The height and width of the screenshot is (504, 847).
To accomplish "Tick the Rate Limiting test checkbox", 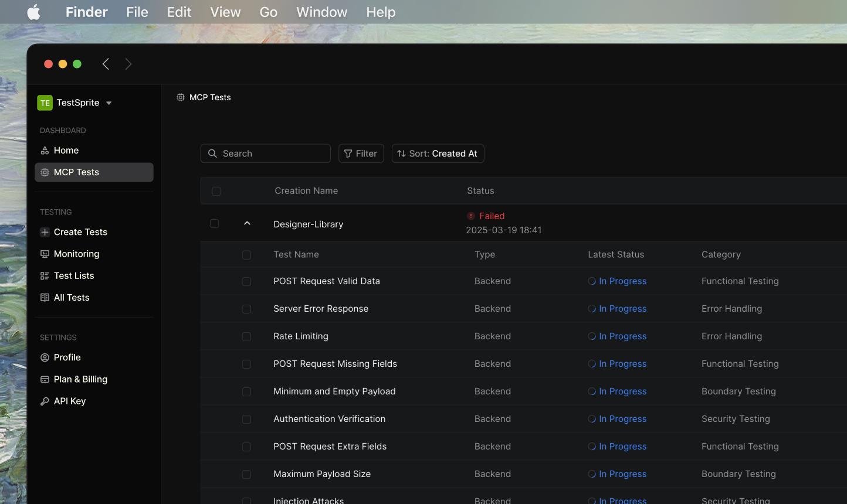I will 246,337.
